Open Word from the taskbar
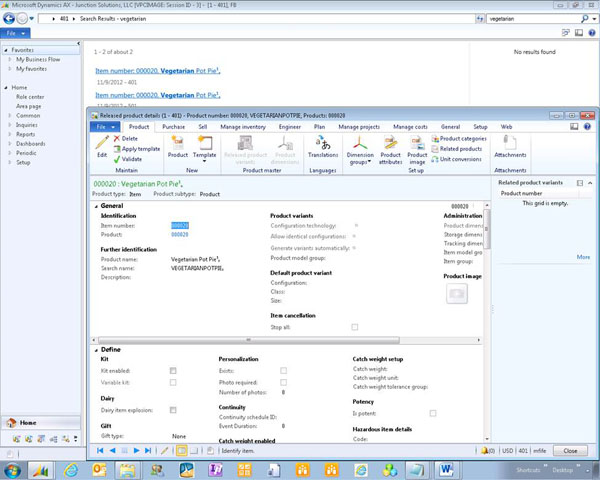The height and width of the screenshot is (480, 600). click(447, 470)
